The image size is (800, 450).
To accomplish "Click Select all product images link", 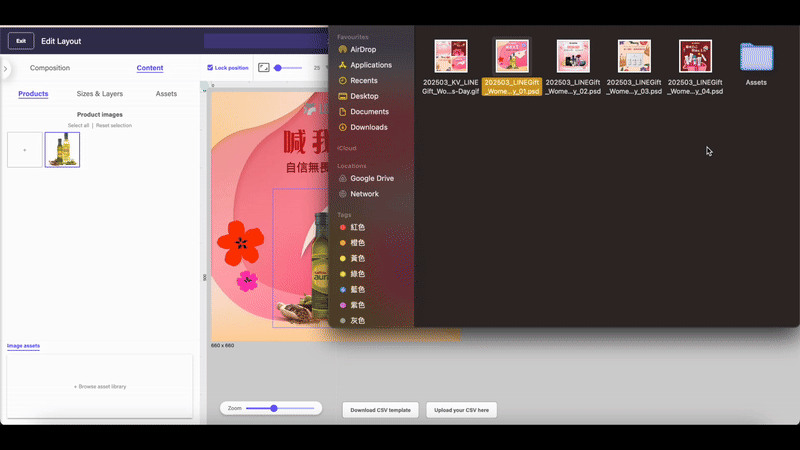I will [78, 126].
